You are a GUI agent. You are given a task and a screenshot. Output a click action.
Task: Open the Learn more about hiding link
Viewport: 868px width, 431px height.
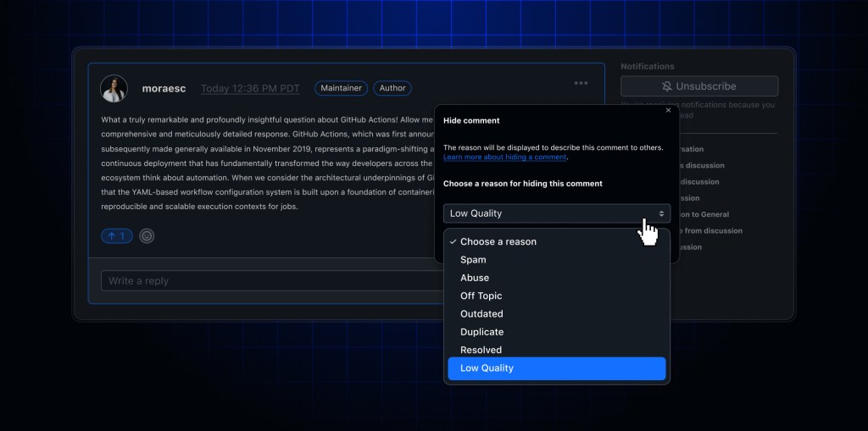click(x=504, y=157)
